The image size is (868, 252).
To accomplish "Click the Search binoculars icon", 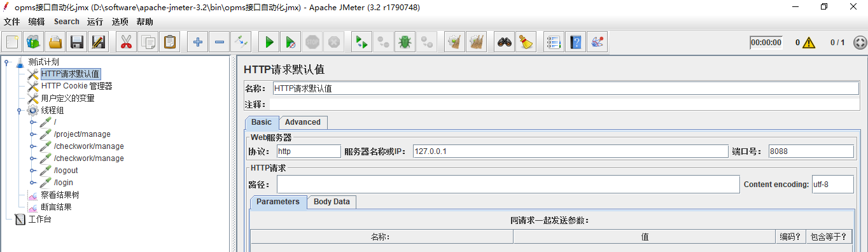I will pyautogui.click(x=505, y=43).
